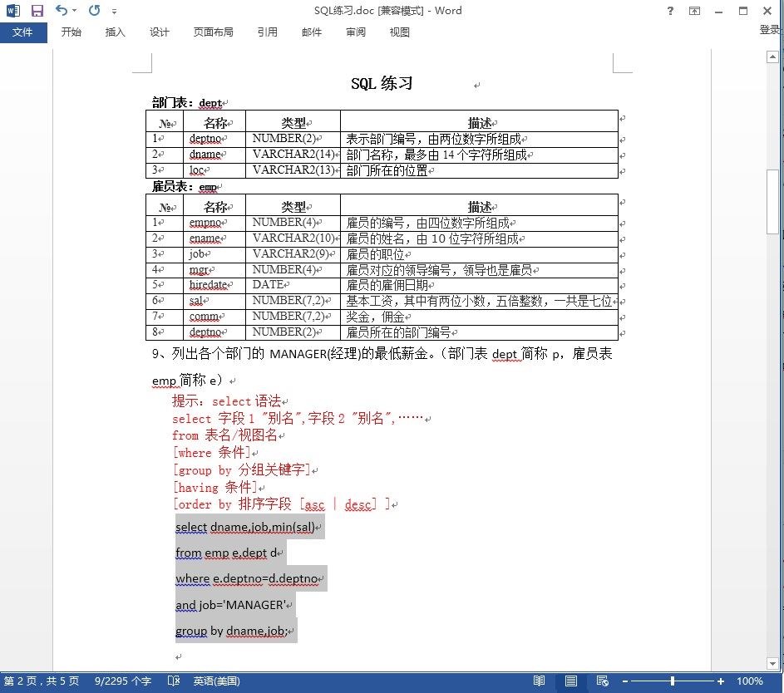Click red line [order by 排序字段
The image size is (784, 693).
click(x=282, y=504)
